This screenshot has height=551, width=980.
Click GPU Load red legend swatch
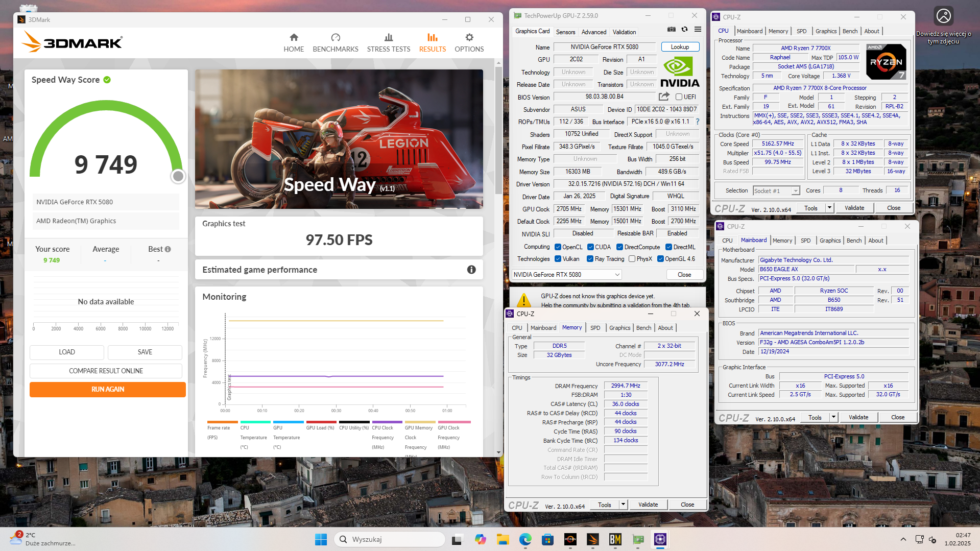pos(321,422)
